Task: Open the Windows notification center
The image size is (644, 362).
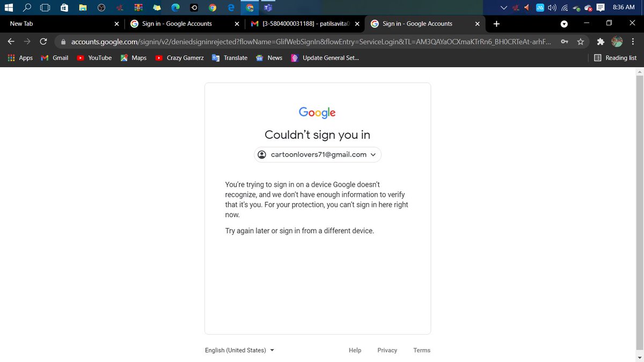Action: point(601,8)
